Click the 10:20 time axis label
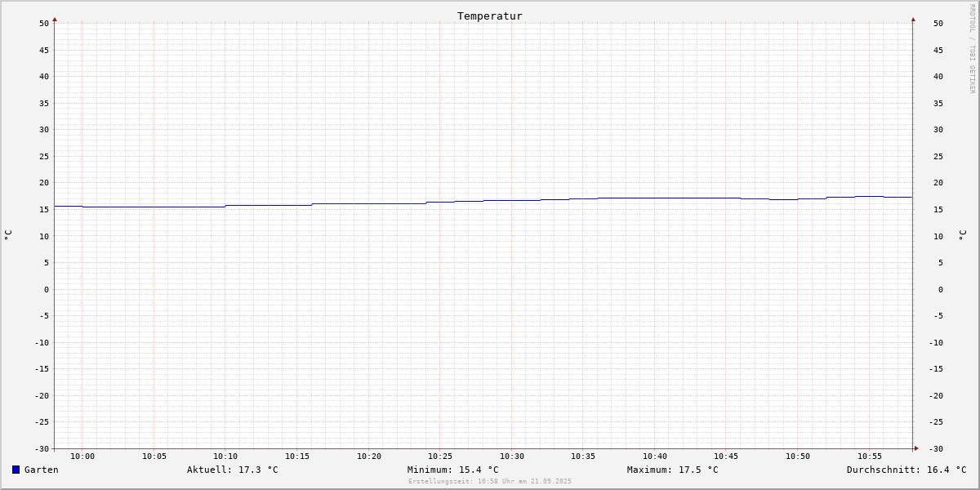This screenshot has height=490, width=980. [x=369, y=457]
